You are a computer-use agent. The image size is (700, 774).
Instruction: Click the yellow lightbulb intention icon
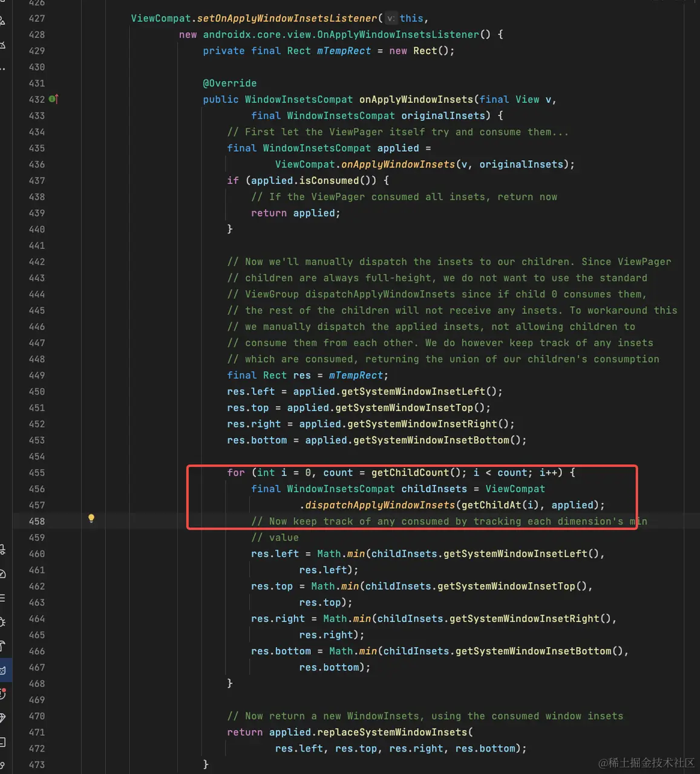click(x=91, y=518)
